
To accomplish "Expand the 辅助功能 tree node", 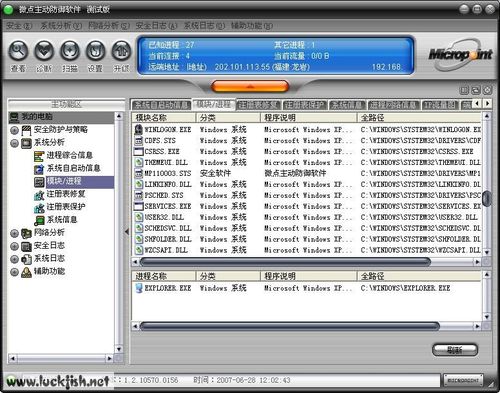I will point(14,272).
